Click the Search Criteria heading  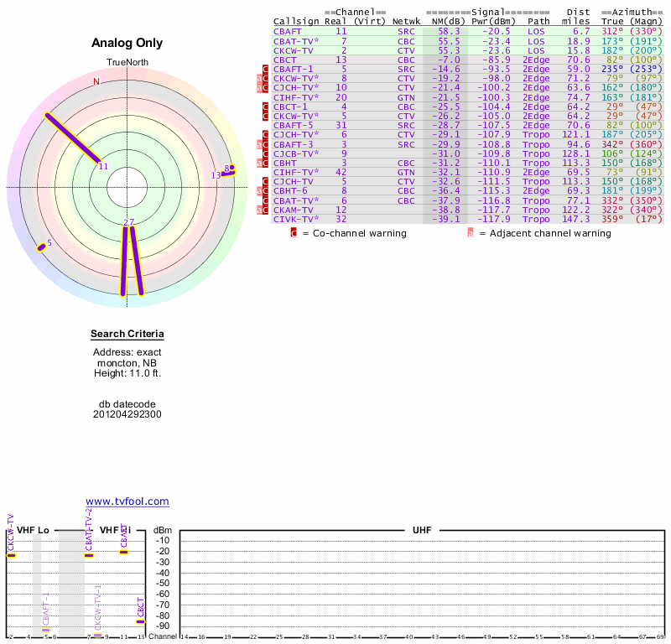pyautogui.click(x=127, y=335)
